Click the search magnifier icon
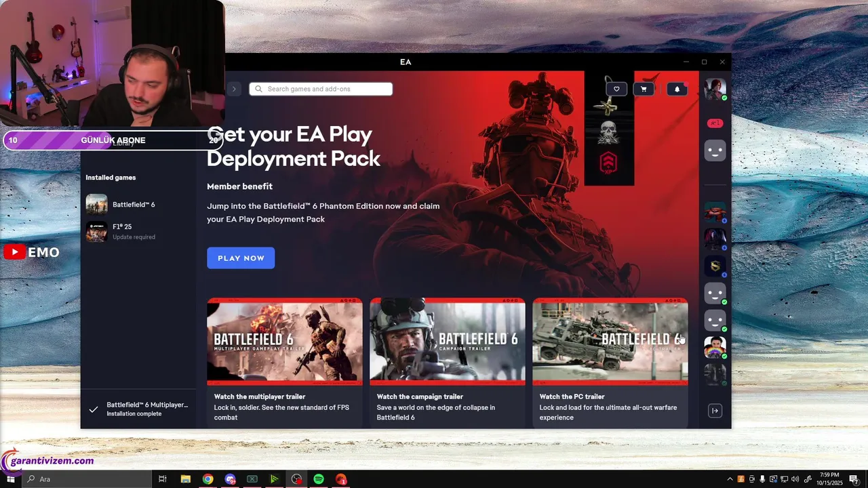Viewport: 868px width, 488px height. pos(258,89)
